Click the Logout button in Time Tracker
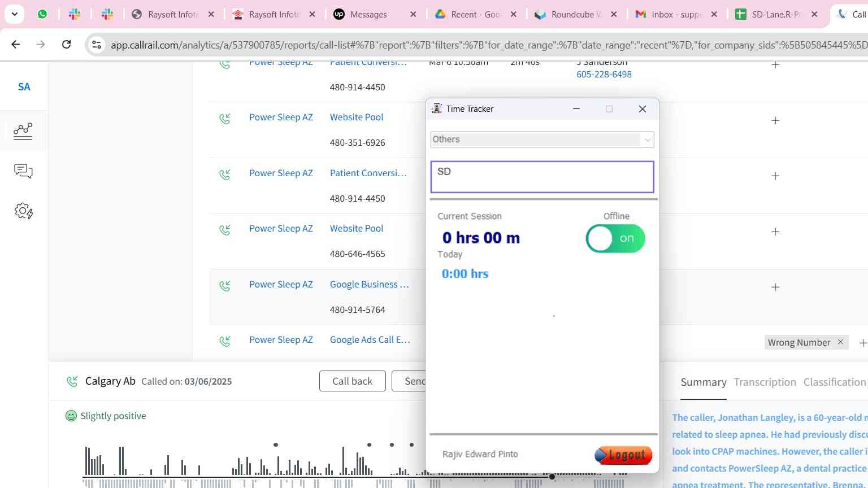The height and width of the screenshot is (488, 868). (x=623, y=455)
